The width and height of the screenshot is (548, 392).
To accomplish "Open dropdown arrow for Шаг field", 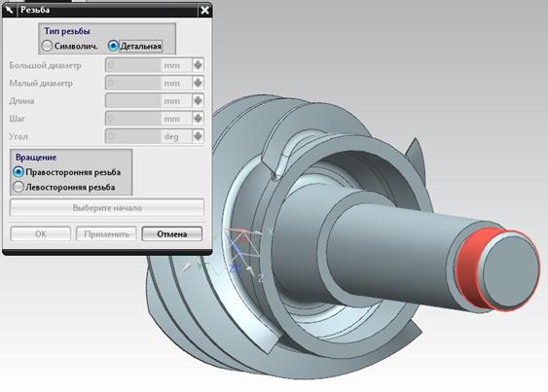I will (x=198, y=119).
